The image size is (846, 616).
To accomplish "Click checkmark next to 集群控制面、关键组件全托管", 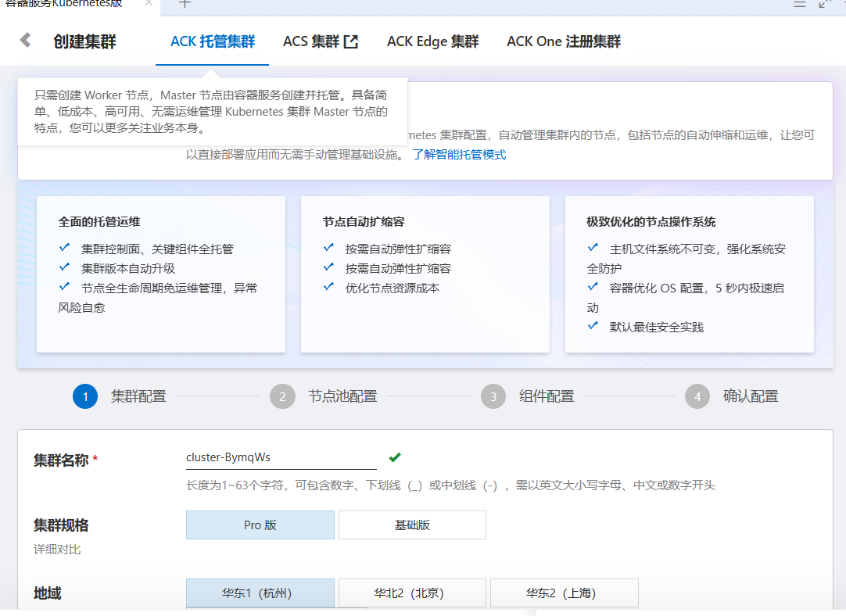I will point(65,248).
